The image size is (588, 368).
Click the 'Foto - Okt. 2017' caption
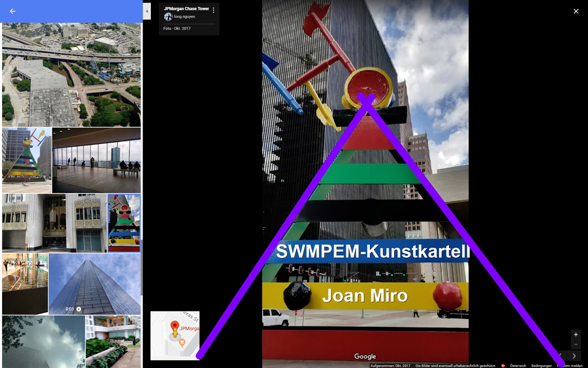[x=177, y=28]
